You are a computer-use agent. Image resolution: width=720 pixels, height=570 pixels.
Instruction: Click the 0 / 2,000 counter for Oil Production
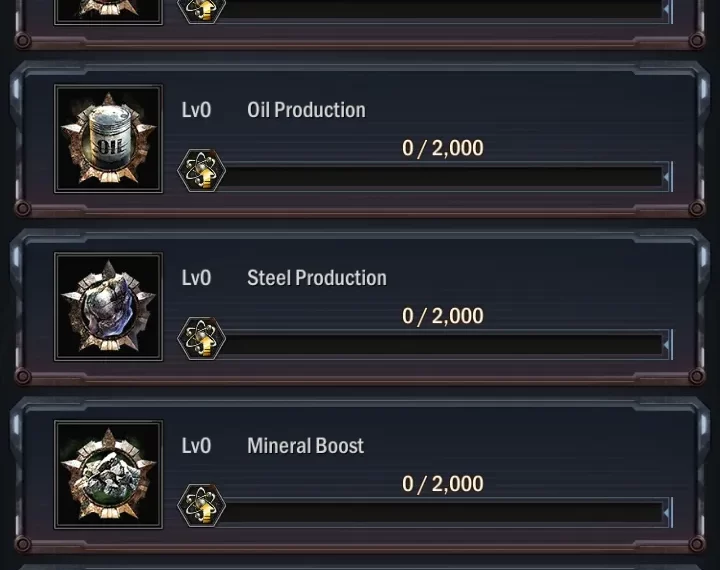click(x=442, y=148)
